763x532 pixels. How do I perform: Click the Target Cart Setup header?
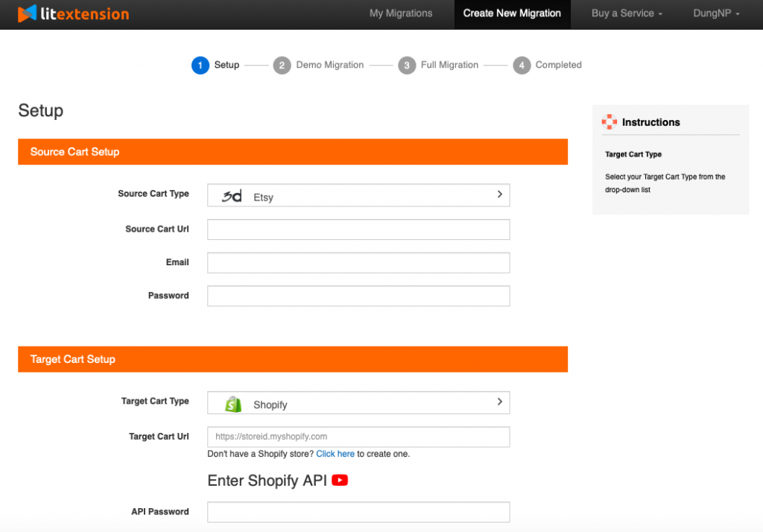tap(292, 359)
